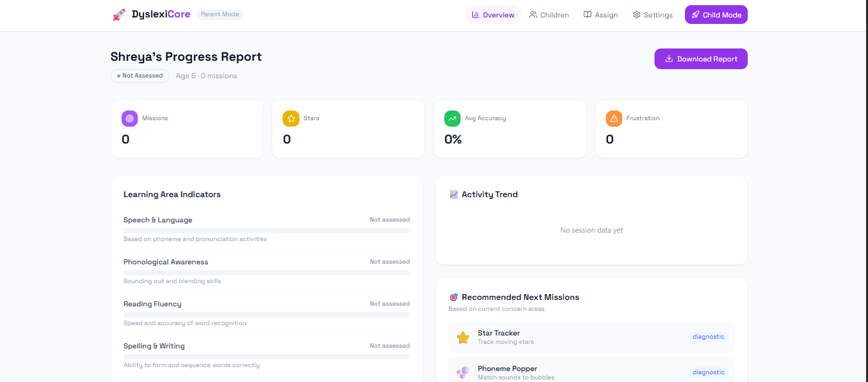The width and height of the screenshot is (868, 382).
Task: Click 'Not assessed' beside Reading Fluency
Action: 390,304
